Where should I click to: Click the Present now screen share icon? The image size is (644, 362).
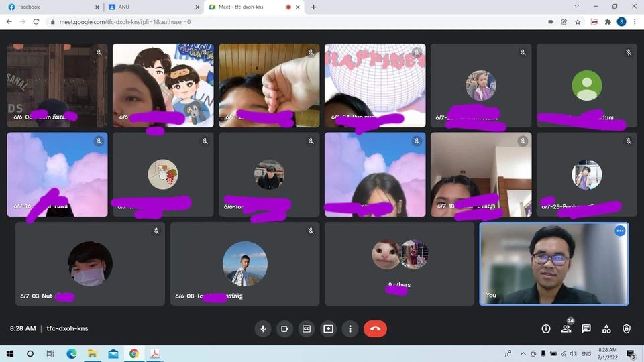328,328
